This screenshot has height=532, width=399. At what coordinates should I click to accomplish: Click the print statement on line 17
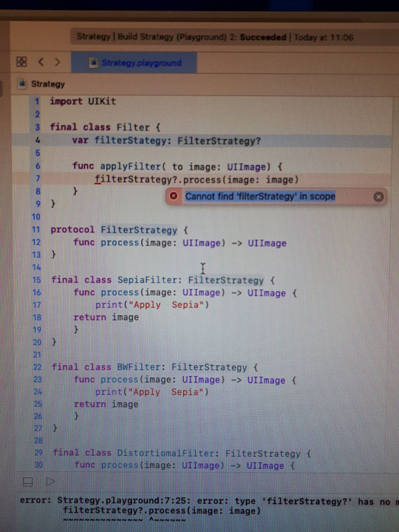coord(152,305)
